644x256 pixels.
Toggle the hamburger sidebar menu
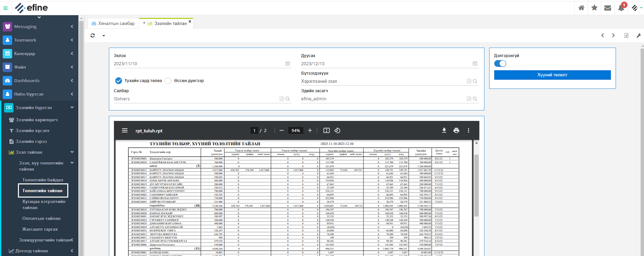5,8
